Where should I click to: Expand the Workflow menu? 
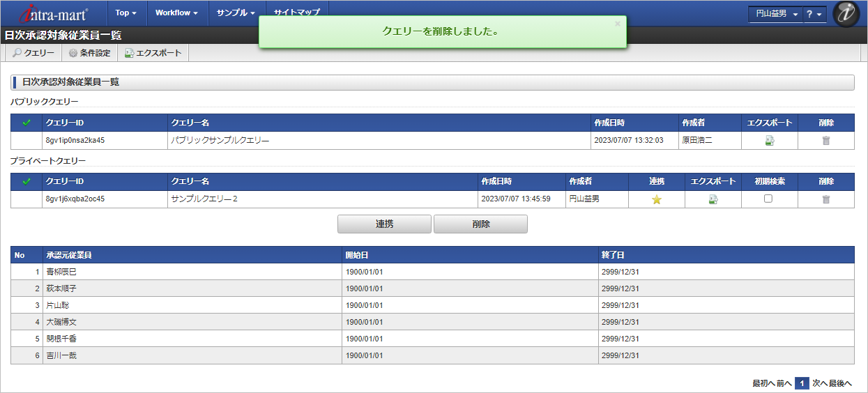coord(176,13)
